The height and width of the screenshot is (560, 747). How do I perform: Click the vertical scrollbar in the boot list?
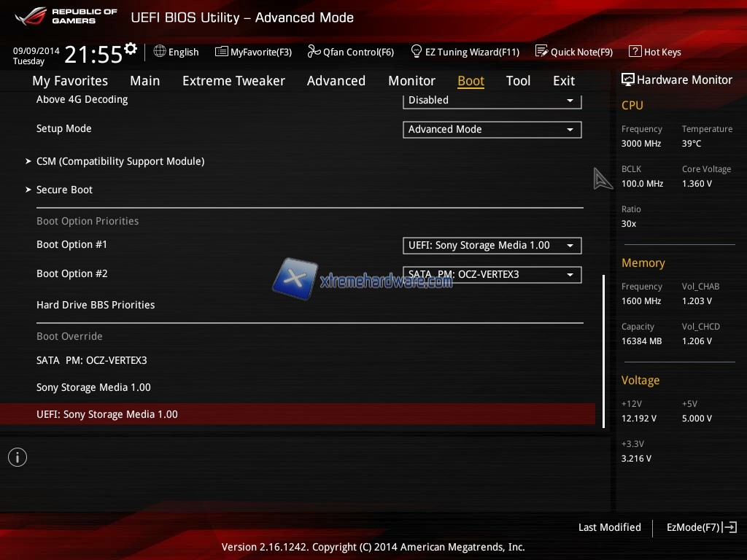coord(603,350)
